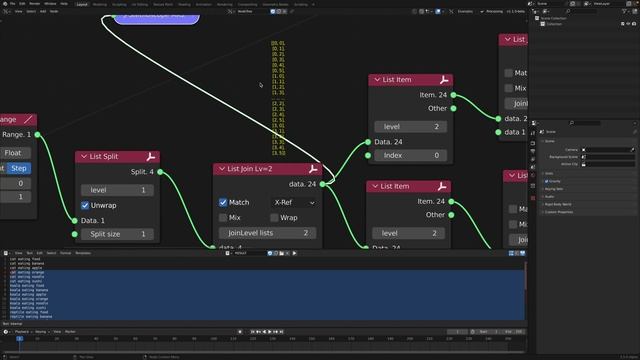
Task: Click the timeline auto-keying record dot
Action: (240, 332)
